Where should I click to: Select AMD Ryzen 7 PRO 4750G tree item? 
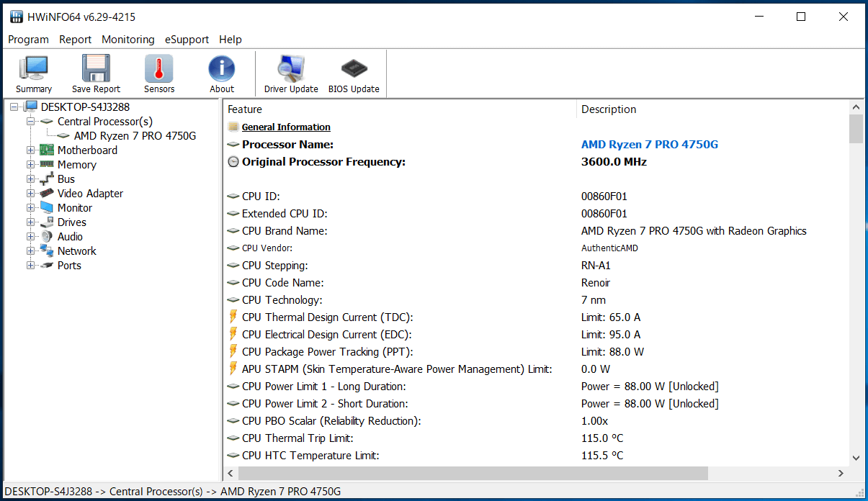pos(135,135)
